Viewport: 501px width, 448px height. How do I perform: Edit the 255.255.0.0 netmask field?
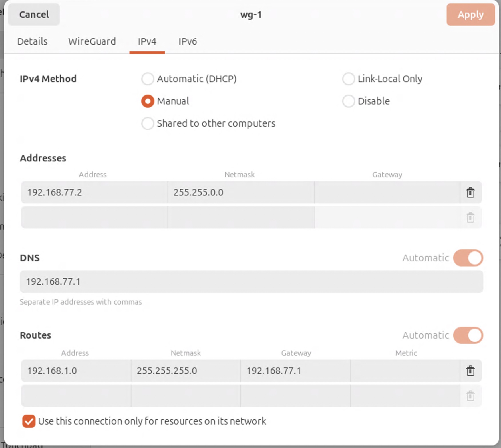pyautogui.click(x=240, y=193)
